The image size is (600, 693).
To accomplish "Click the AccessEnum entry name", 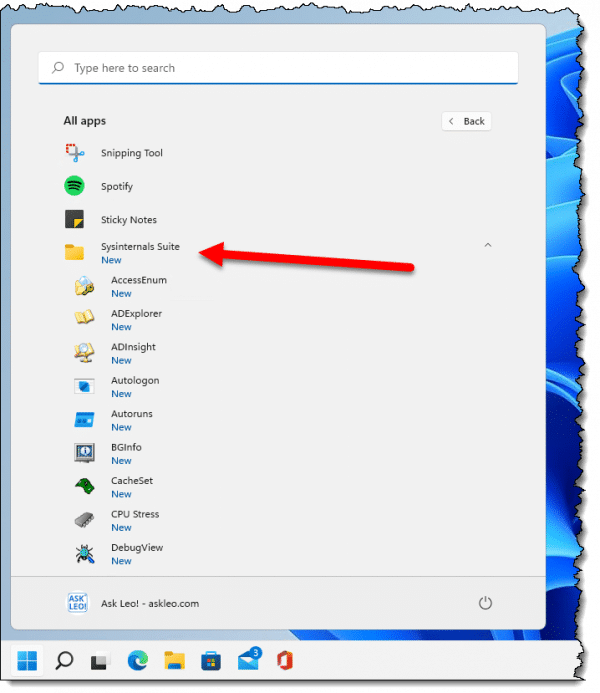I will point(139,280).
